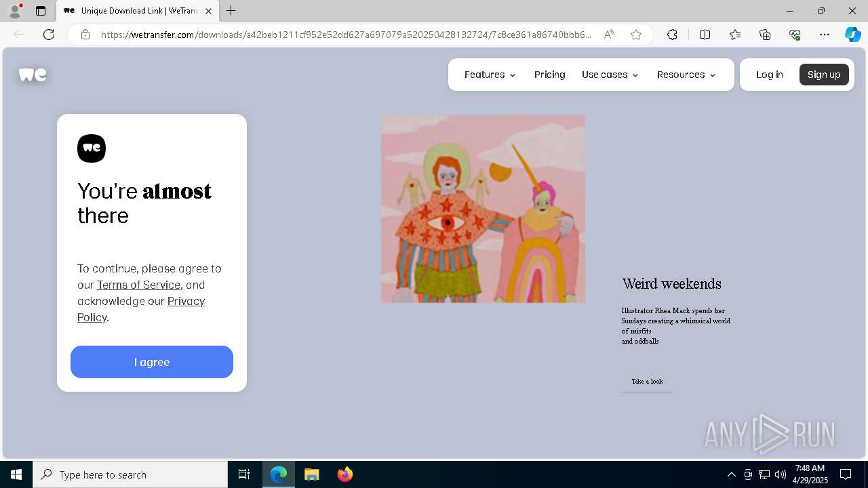Open File Explorer from the taskbar

pos(311,474)
